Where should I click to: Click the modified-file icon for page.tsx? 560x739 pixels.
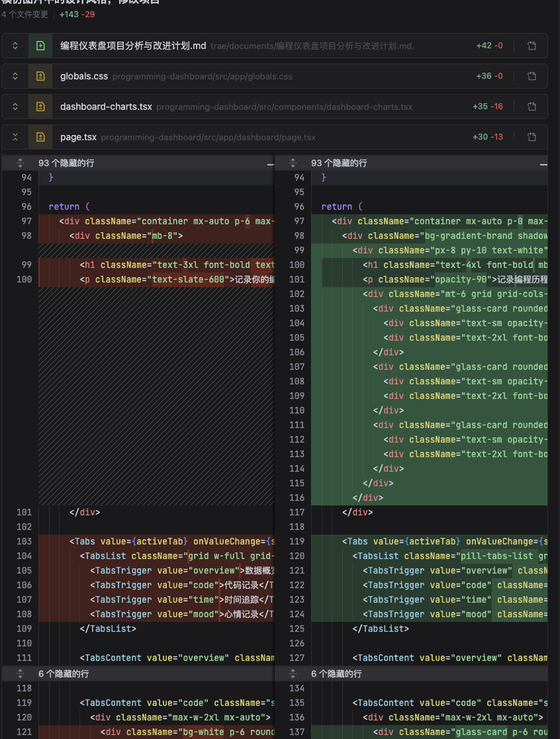click(40, 137)
